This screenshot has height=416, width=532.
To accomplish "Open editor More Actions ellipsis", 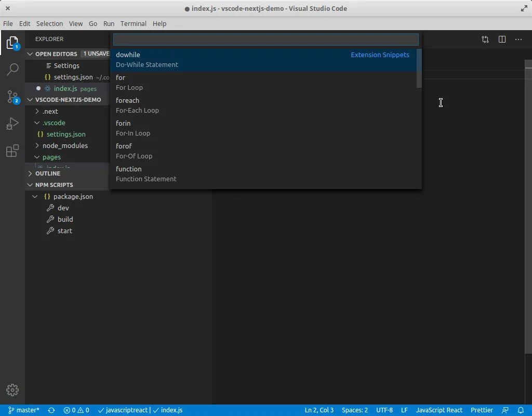I will [x=518, y=39].
